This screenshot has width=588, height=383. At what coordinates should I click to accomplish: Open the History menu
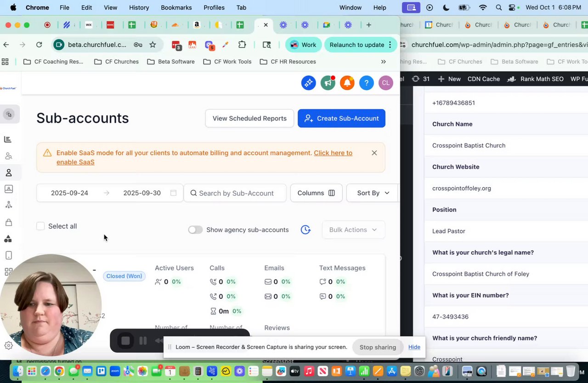click(139, 7)
